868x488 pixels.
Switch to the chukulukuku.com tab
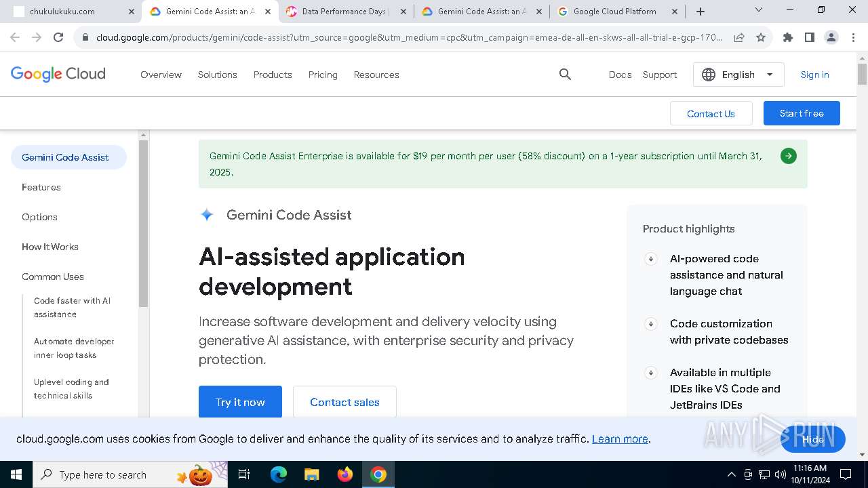(x=73, y=12)
